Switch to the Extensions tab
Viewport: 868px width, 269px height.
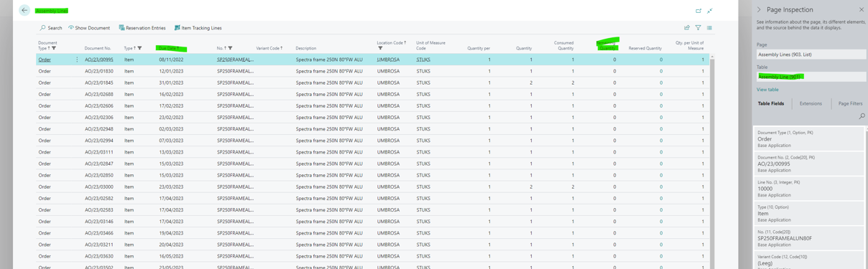tap(811, 103)
